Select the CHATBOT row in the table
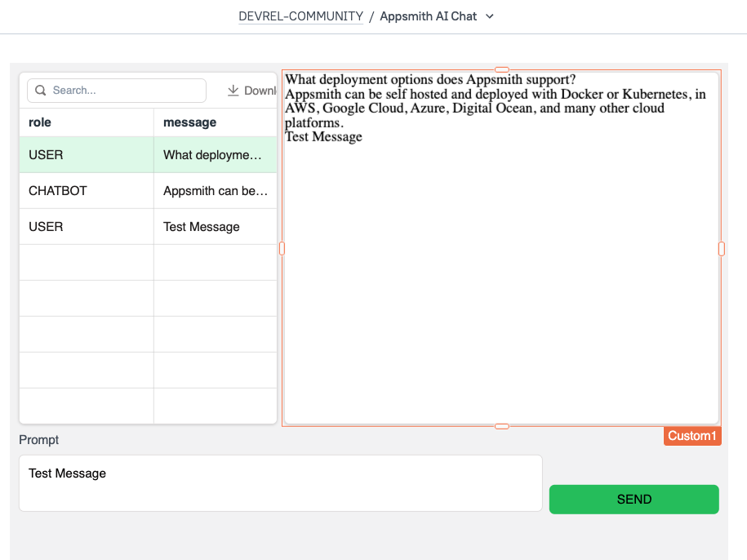Image resolution: width=747 pixels, height=560 pixels. [x=86, y=190]
